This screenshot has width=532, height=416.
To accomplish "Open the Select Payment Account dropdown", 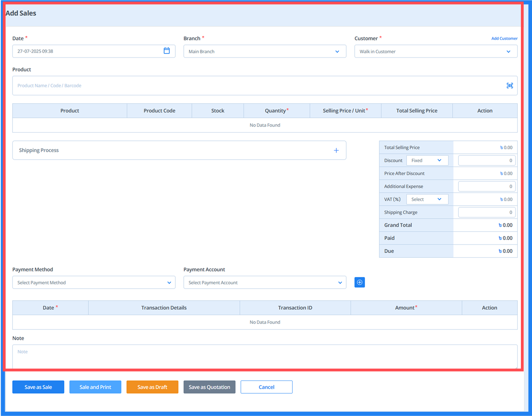I will click(x=265, y=282).
